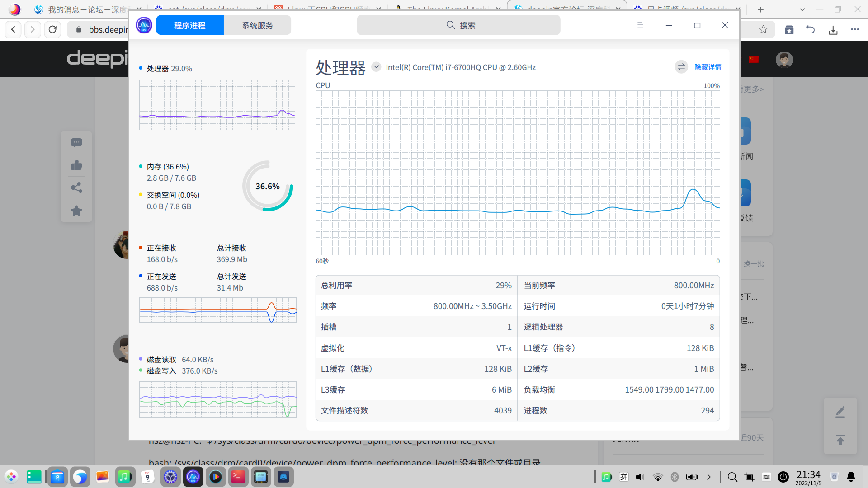Select the 程序进程 tab
868x488 pixels.
point(190,25)
